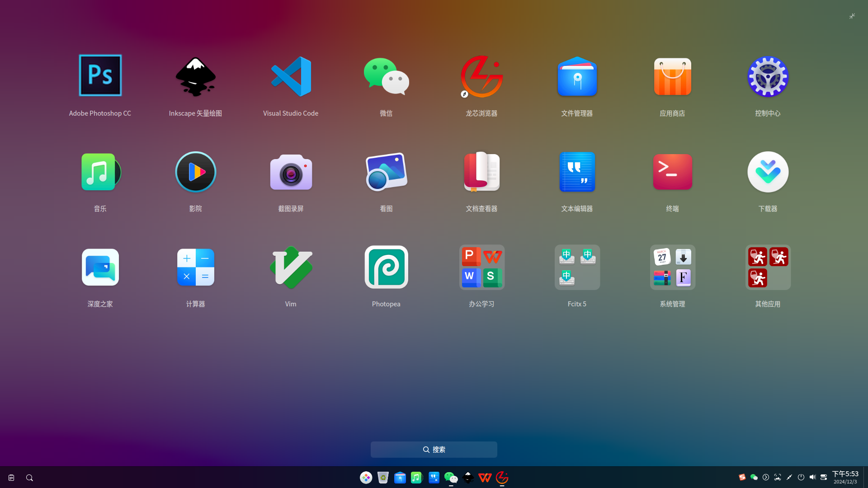
Task: Open Photopea app
Action: [x=386, y=267]
